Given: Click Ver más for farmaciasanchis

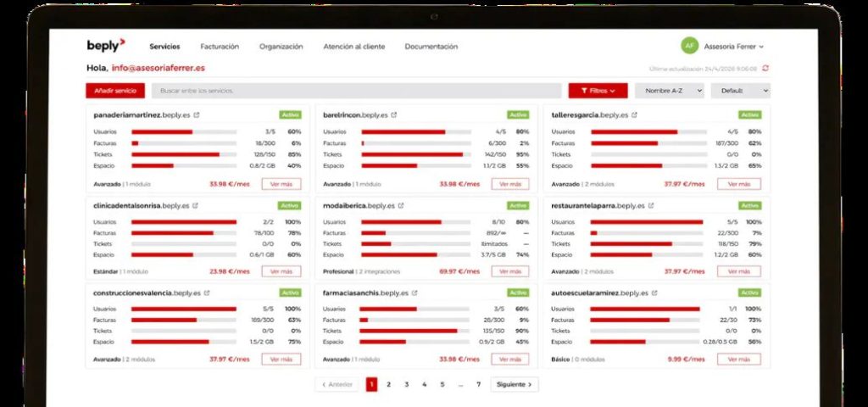Looking at the screenshot, I should 509,360.
